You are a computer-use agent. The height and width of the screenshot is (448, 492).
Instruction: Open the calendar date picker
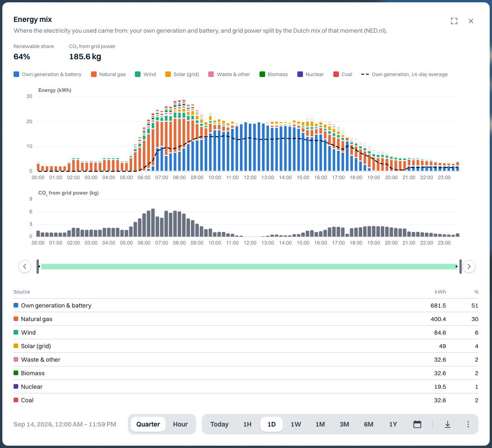tap(417, 424)
